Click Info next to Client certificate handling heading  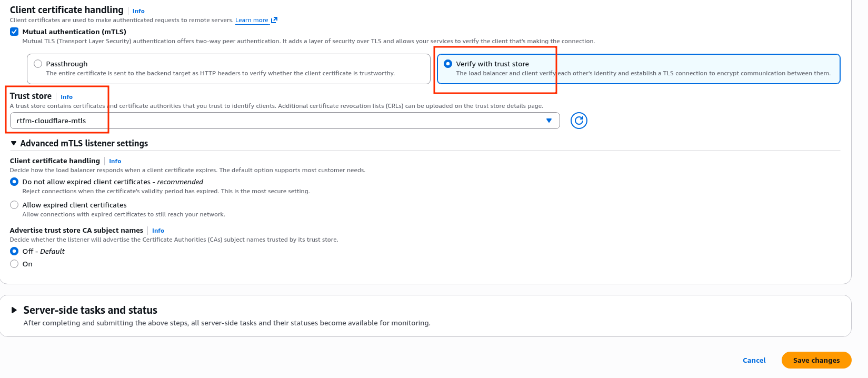138,11
